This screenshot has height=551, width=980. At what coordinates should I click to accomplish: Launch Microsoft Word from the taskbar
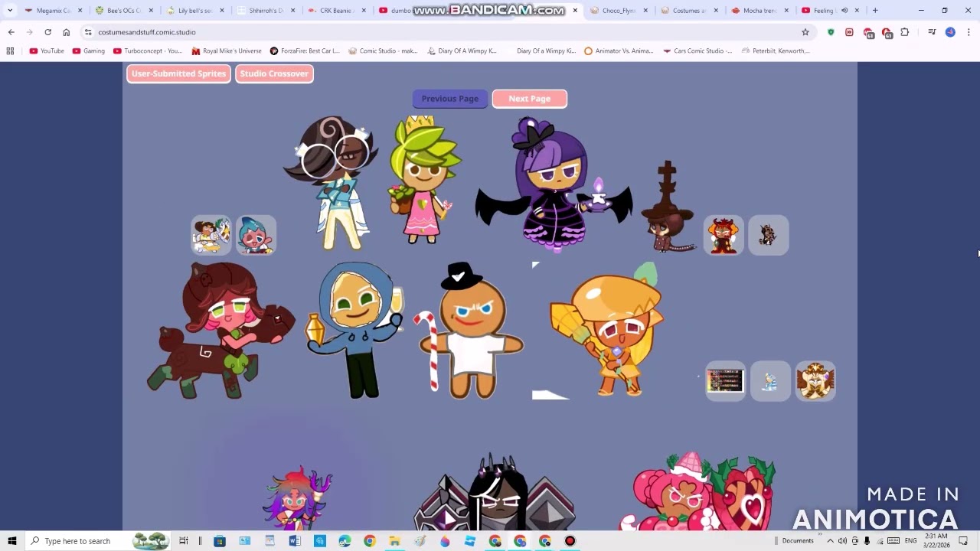[x=295, y=541]
